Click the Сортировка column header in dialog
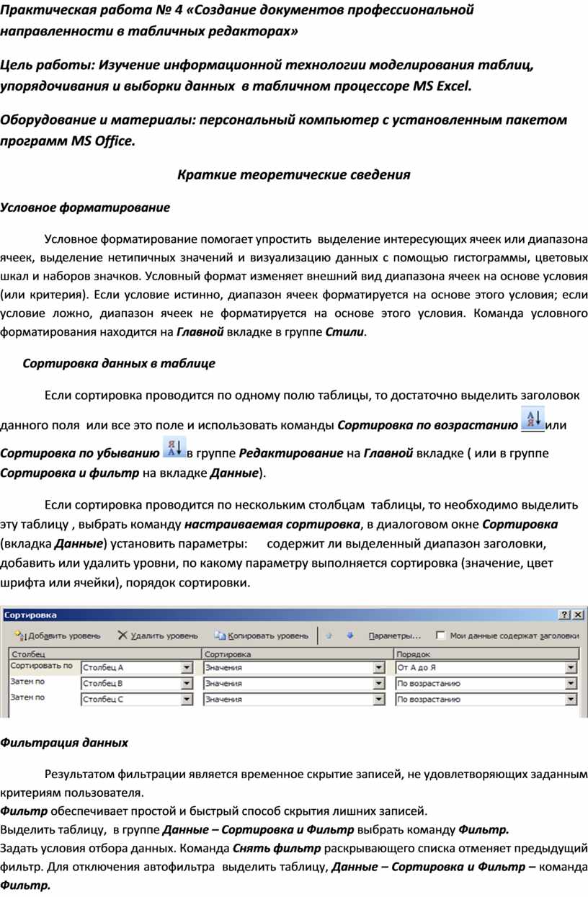Image resolution: width=588 pixels, height=897 pixels. coord(297,653)
